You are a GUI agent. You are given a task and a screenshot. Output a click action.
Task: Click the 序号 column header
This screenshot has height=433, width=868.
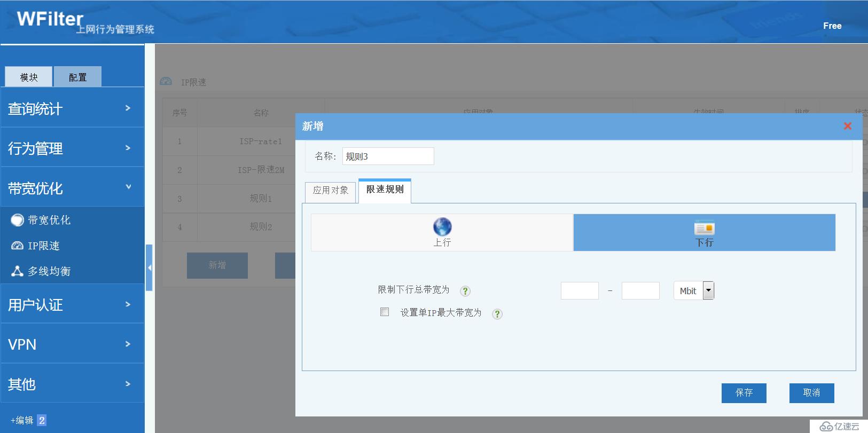179,113
